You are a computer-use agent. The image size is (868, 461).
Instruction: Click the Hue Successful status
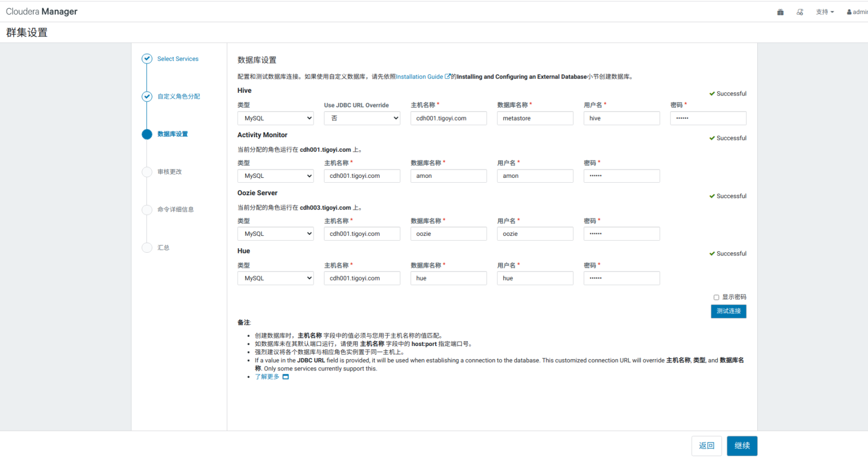[727, 254]
